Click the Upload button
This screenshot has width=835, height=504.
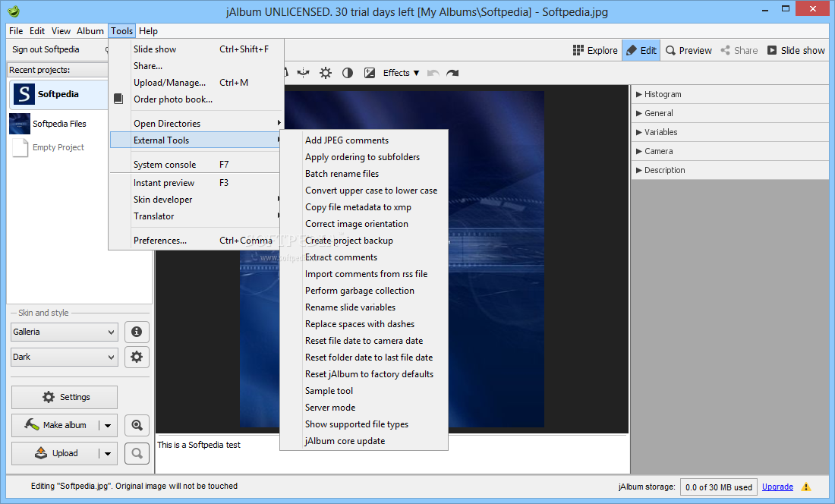(x=55, y=453)
